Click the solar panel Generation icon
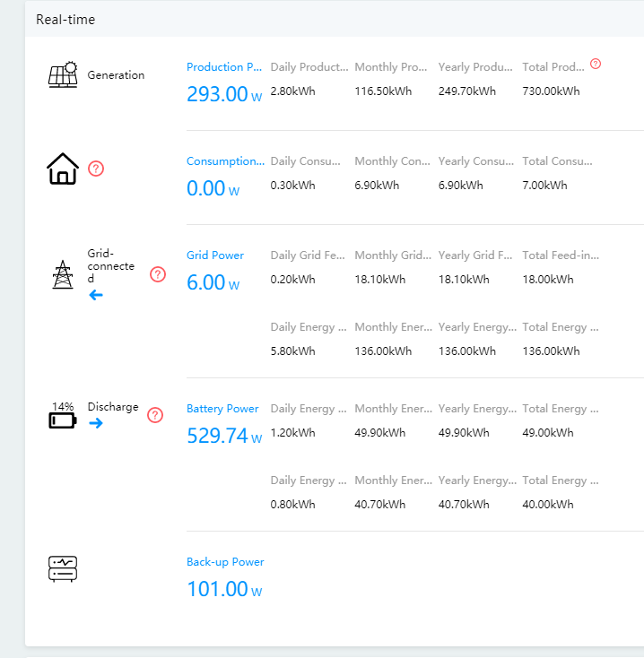 63,75
